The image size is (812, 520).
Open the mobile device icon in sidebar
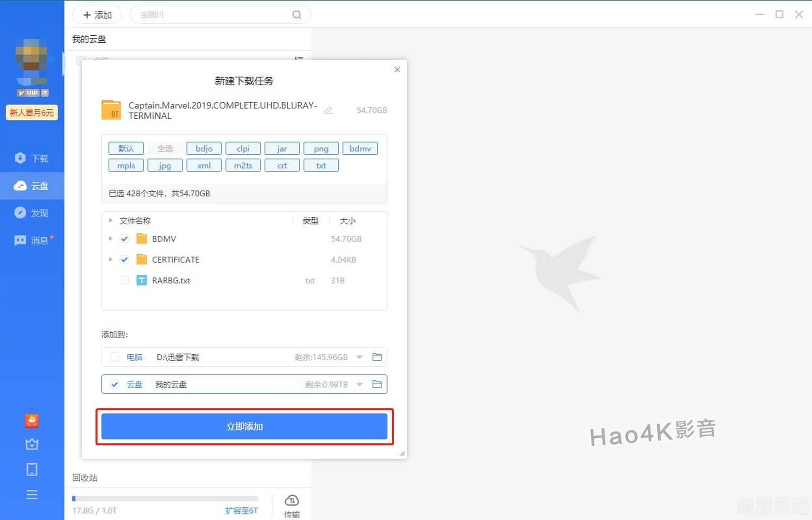[32, 469]
